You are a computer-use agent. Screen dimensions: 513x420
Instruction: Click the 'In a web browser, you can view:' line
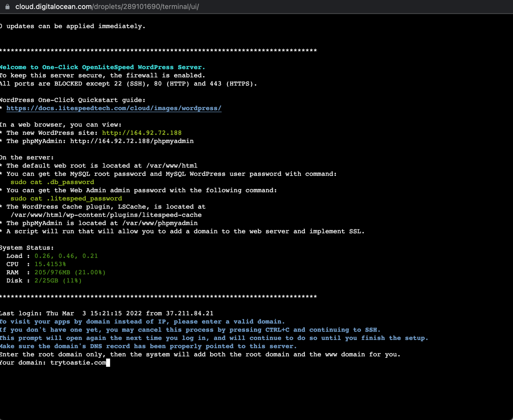coord(61,125)
